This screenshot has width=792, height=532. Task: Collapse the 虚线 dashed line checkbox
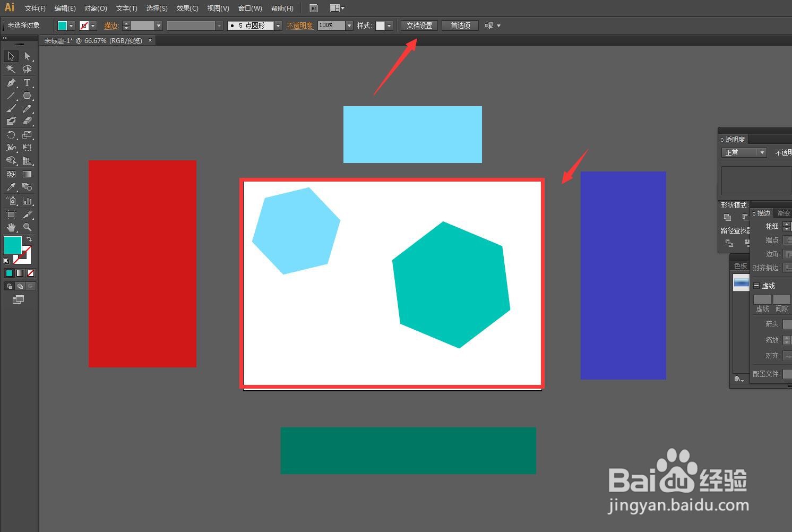(x=756, y=286)
